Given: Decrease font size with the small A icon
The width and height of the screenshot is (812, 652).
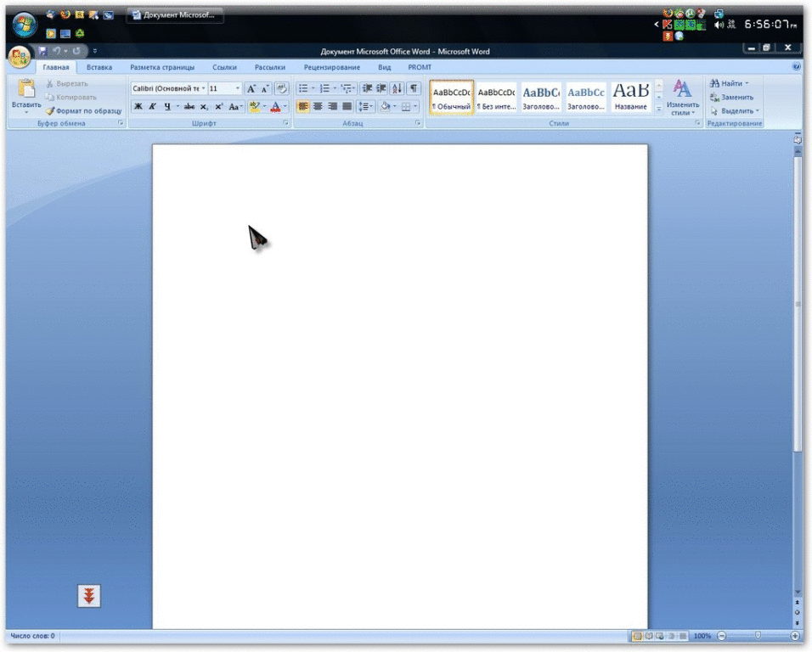Looking at the screenshot, I should pyautogui.click(x=264, y=88).
